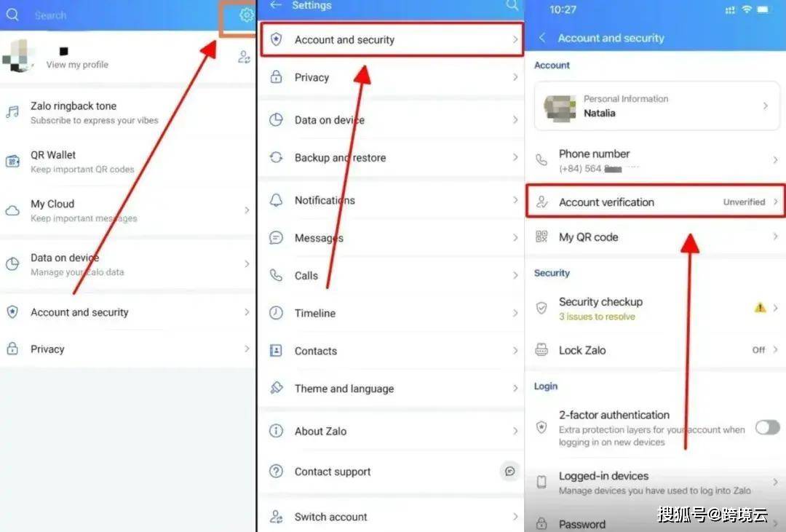786x532 pixels.
Task: Open Account verification marked Unverified
Action: (656, 202)
